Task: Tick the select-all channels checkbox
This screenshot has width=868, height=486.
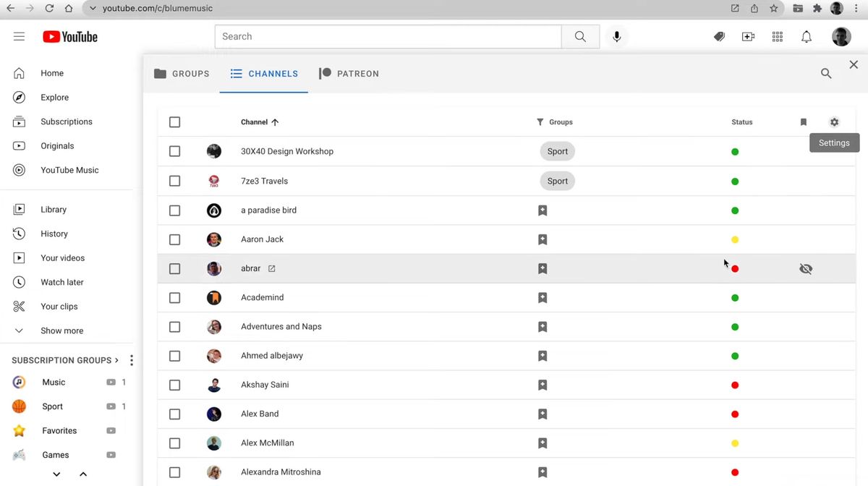Action: coord(174,122)
